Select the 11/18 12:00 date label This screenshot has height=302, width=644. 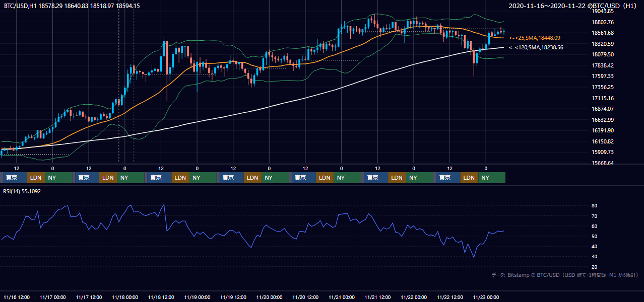161,297
